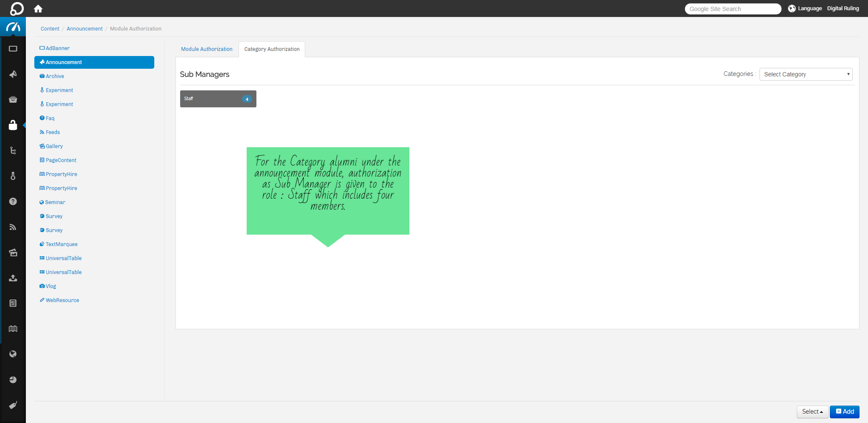Select the Category Authorization tab

(x=272, y=49)
